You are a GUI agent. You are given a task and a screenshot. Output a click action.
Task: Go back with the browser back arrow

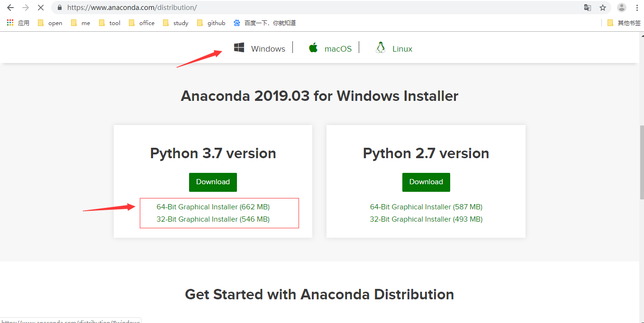pyautogui.click(x=10, y=8)
